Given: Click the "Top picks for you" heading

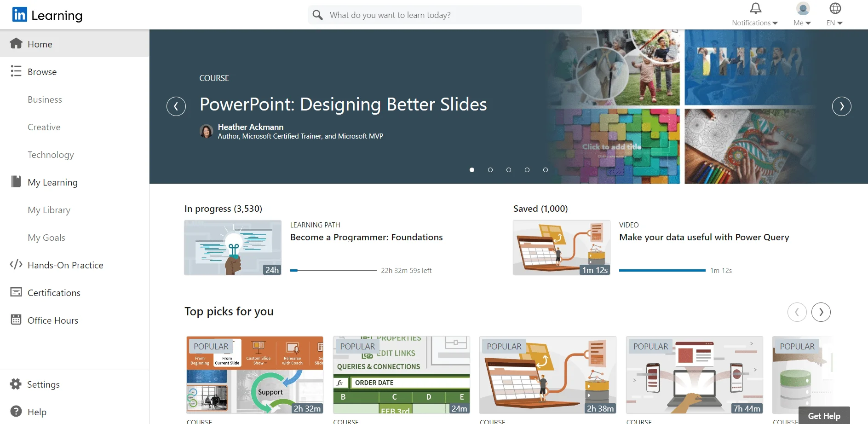Looking at the screenshot, I should tap(229, 312).
